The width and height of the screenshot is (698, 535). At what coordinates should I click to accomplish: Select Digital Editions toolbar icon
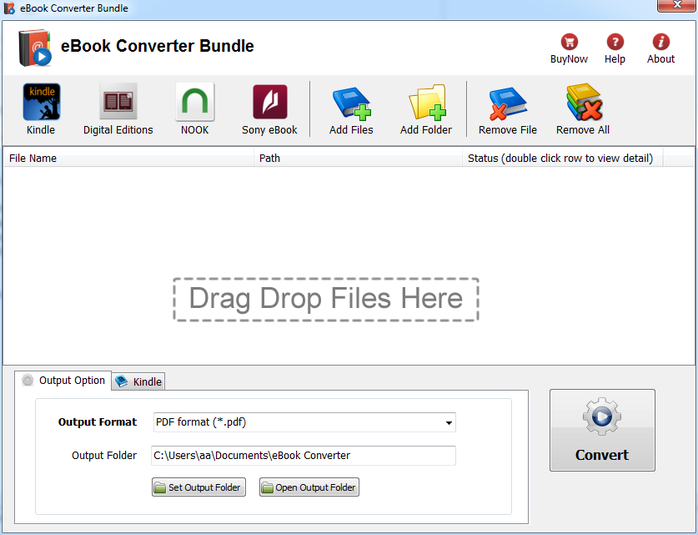point(118,102)
